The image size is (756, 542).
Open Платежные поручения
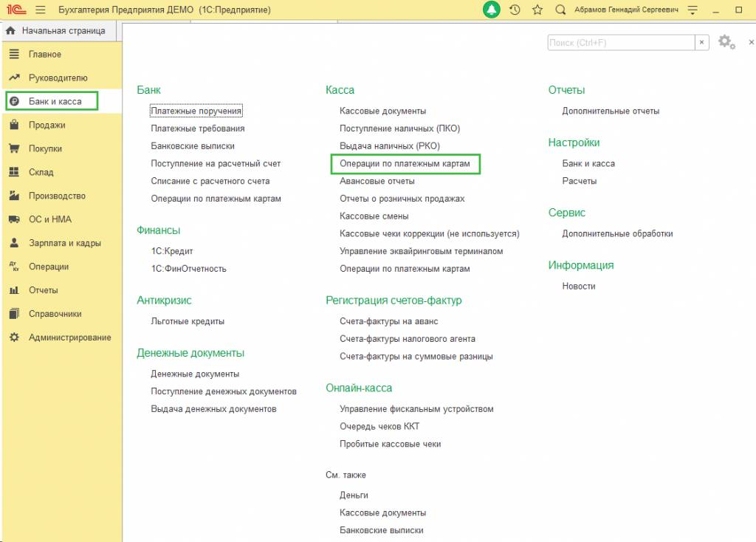[196, 111]
